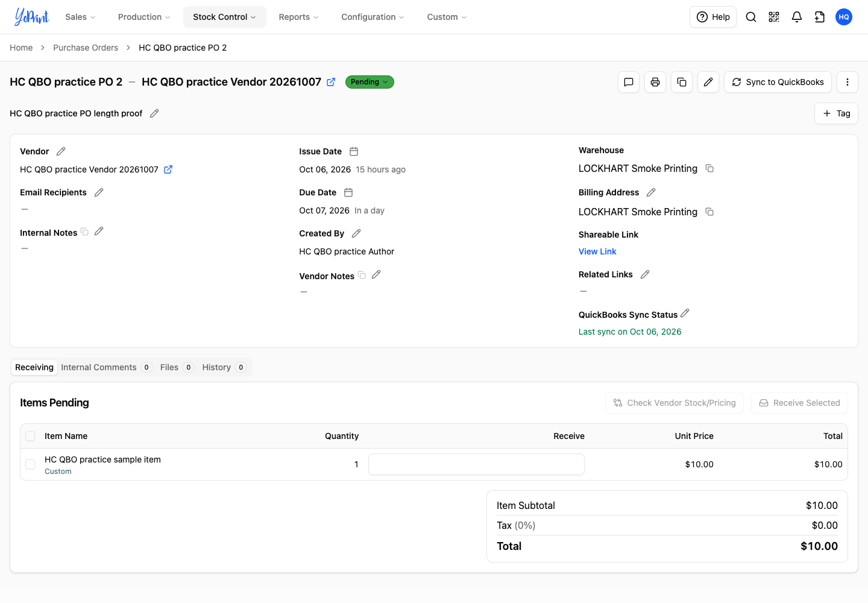Viewport: 868px width, 603px height.
Task: Open the more options kebab menu
Action: [848, 82]
